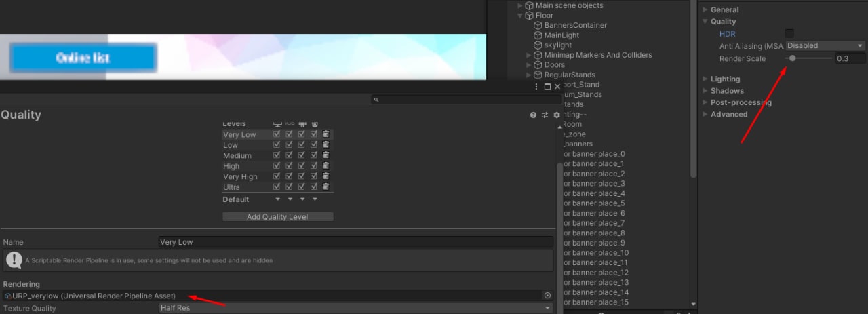Open the Anti Aliasing Disabled dropdown
The image size is (868, 314).
825,46
